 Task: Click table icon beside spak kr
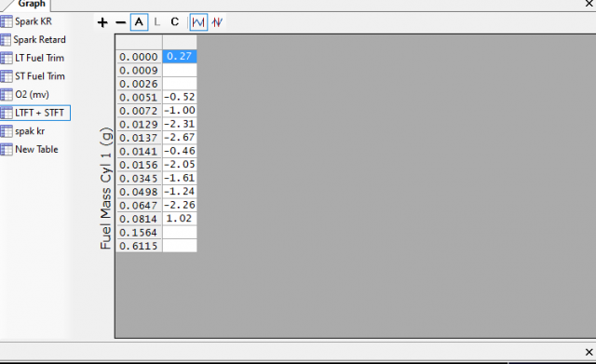7,131
